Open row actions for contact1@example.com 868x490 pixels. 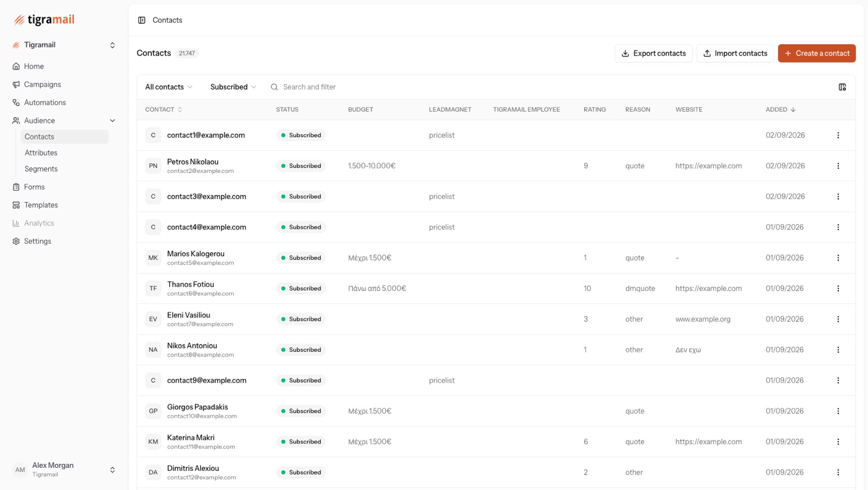(838, 135)
